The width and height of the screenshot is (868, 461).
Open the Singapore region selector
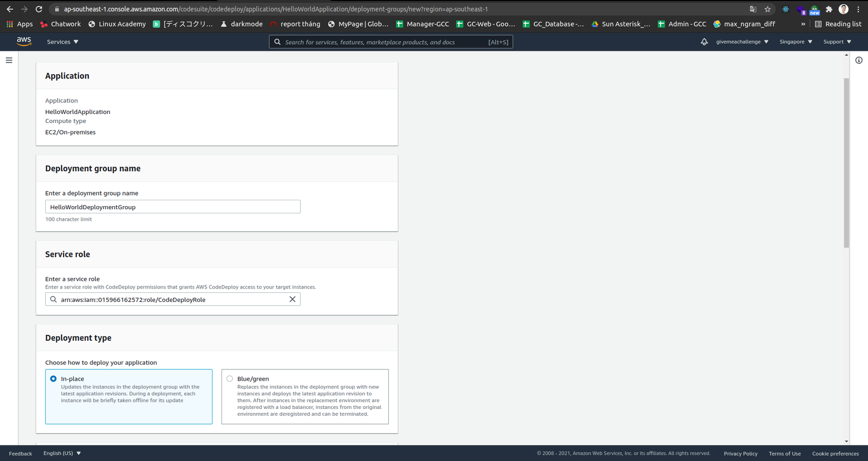click(795, 42)
